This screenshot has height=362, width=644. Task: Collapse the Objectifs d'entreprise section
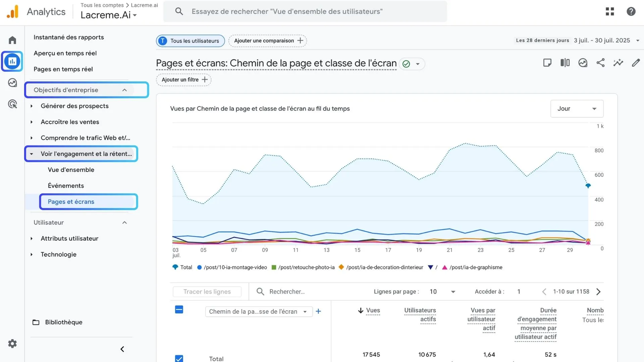point(124,90)
